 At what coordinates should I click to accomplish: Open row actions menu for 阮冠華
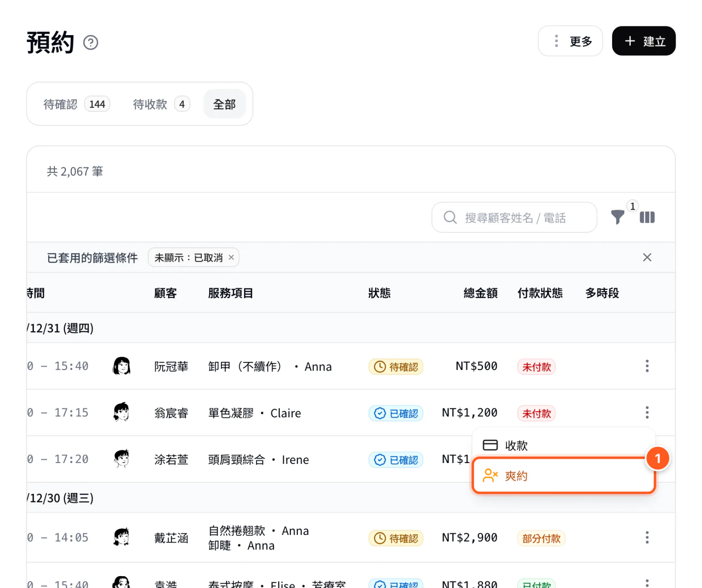[x=647, y=366]
